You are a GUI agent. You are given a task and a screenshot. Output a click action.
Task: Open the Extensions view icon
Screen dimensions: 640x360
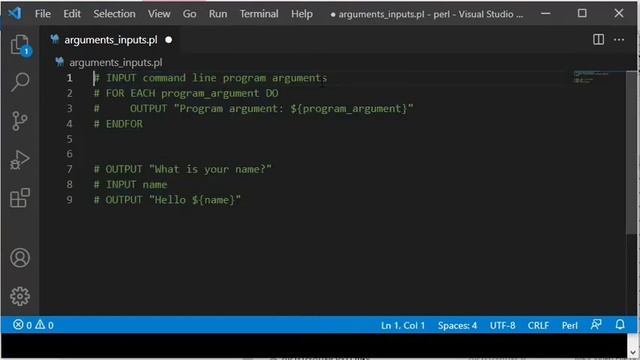click(20, 198)
